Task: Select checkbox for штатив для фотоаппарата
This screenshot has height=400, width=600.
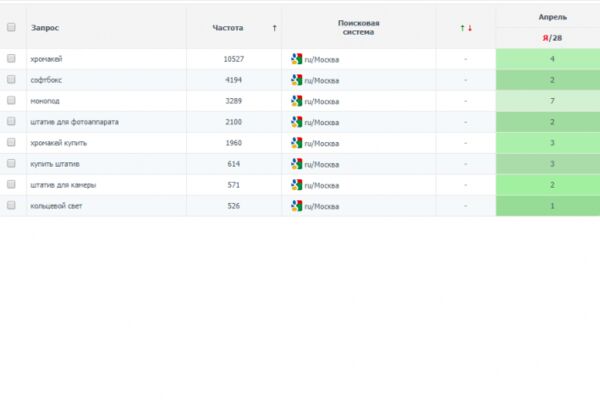Action: (x=11, y=121)
